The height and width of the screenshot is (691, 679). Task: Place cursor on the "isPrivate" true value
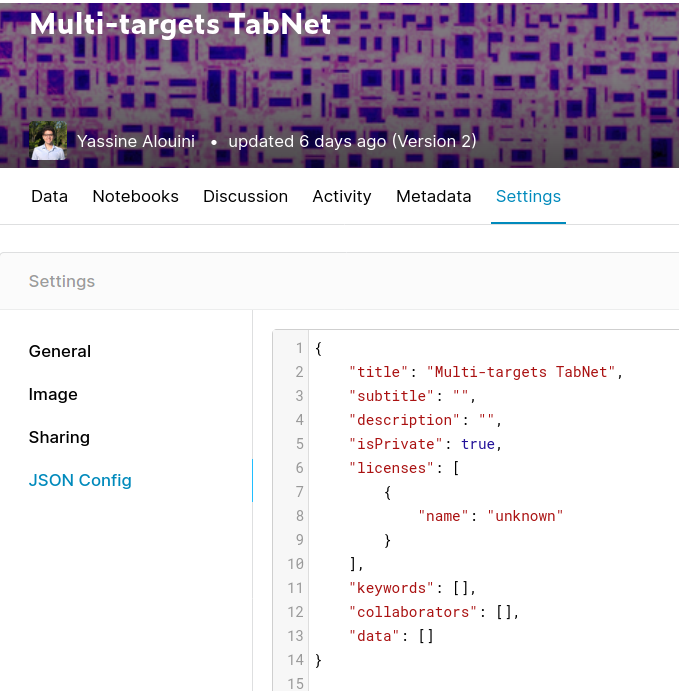coord(478,444)
